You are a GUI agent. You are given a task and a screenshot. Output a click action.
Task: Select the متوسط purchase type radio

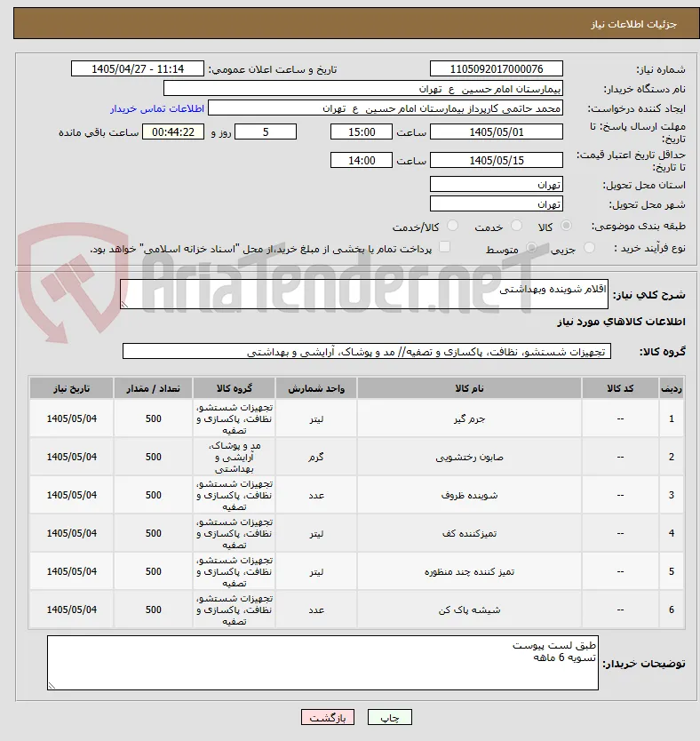[x=531, y=248]
